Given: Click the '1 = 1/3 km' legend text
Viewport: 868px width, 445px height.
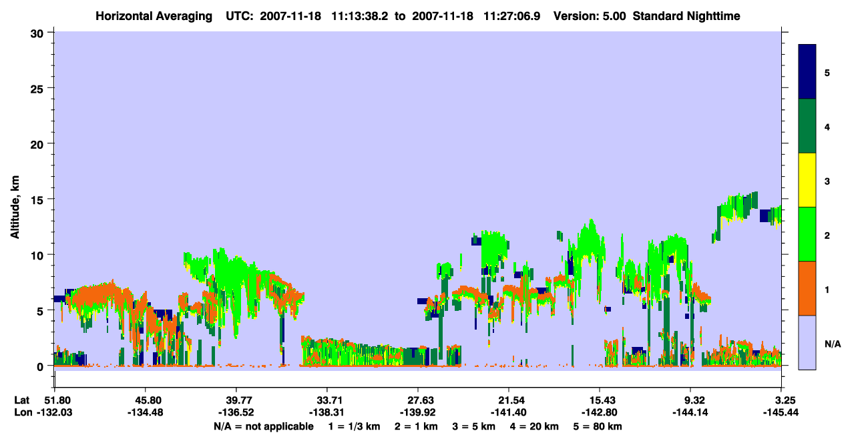Looking at the screenshot, I should (x=354, y=426).
